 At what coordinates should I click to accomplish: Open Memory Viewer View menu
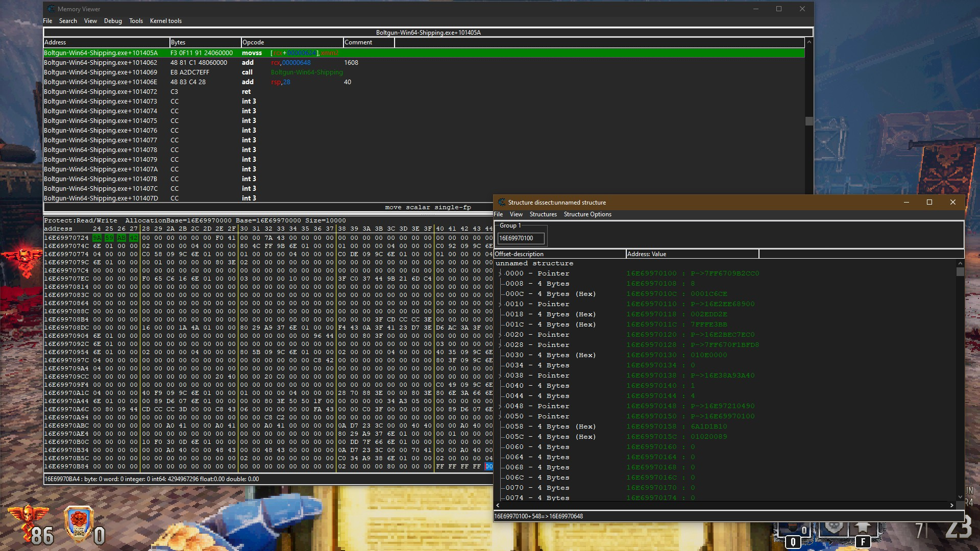point(90,21)
